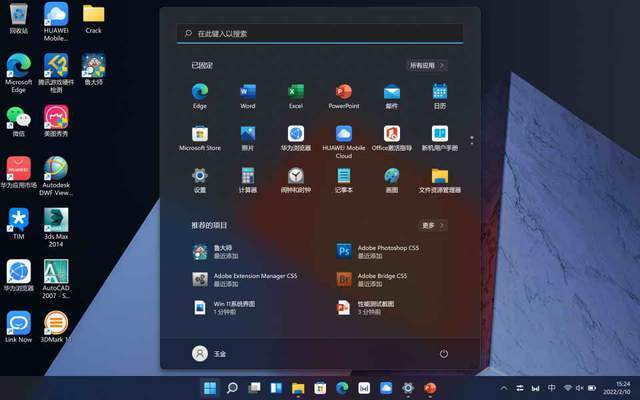
Task: Launch PowerPoint from pinned apps
Action: [344, 96]
